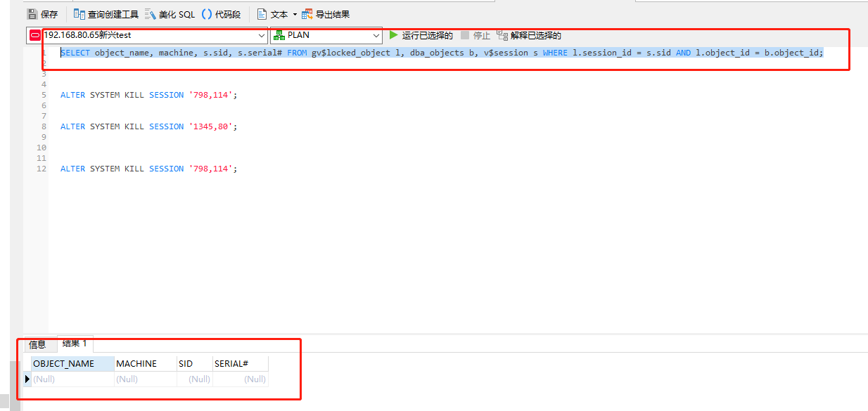
Task: Click the Save (保存) disk icon
Action: click(x=32, y=14)
